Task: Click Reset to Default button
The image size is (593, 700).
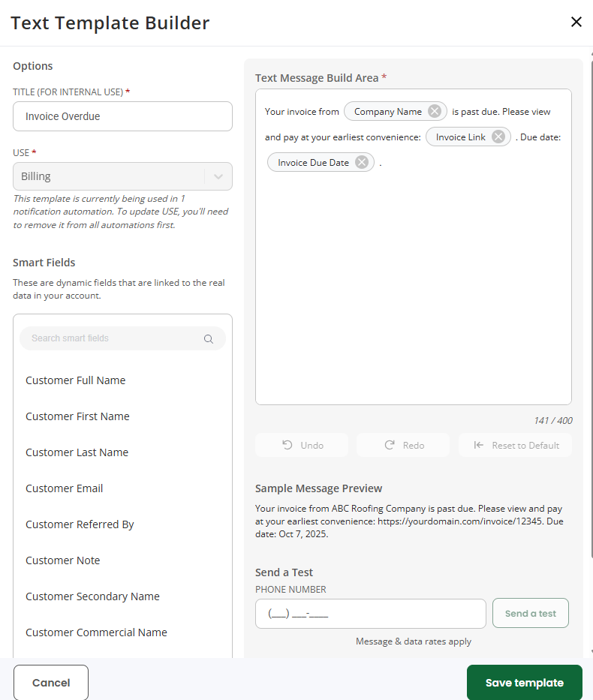Action: click(x=515, y=445)
